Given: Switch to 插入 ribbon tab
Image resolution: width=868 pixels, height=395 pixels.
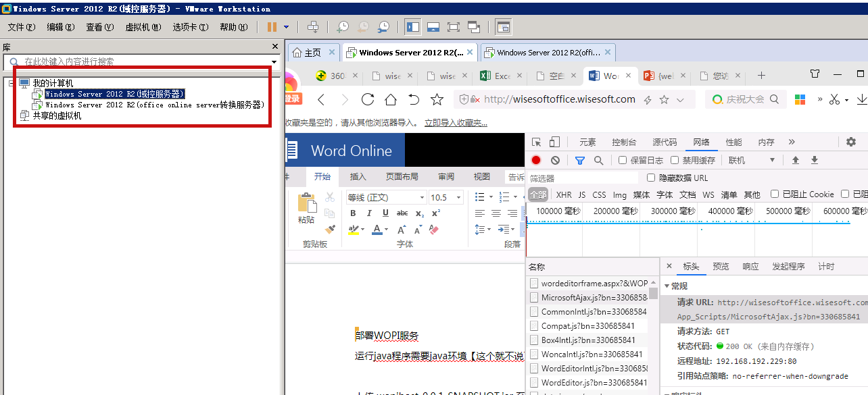Looking at the screenshot, I should click(358, 177).
